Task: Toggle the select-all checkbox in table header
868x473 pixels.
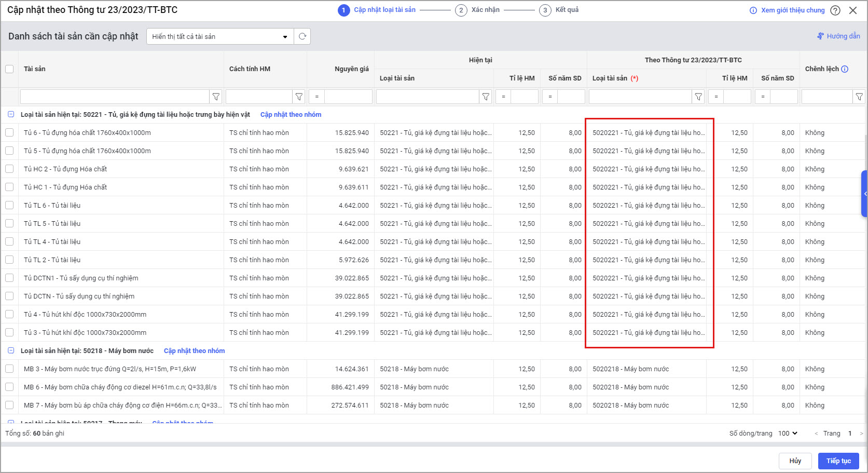Action: coord(9,69)
